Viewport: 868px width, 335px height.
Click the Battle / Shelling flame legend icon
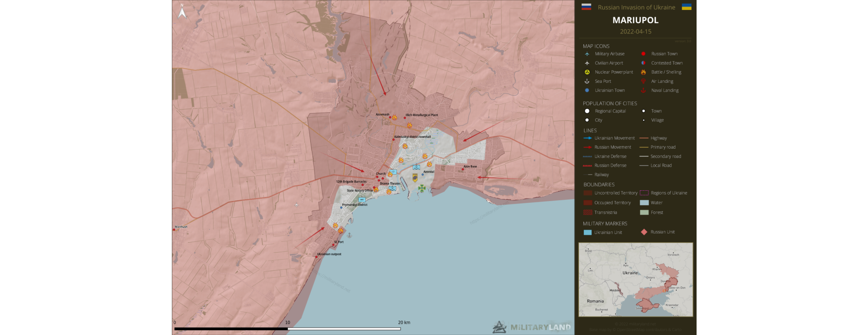coord(643,72)
